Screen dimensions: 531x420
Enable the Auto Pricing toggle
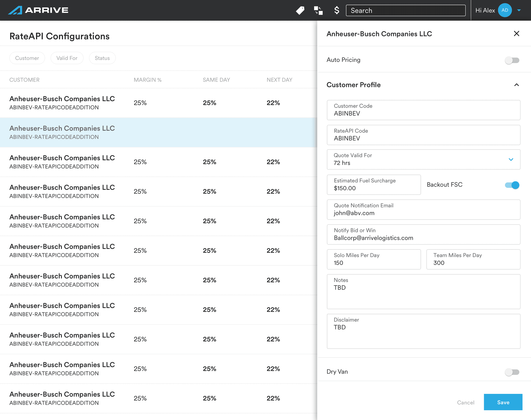pos(512,60)
